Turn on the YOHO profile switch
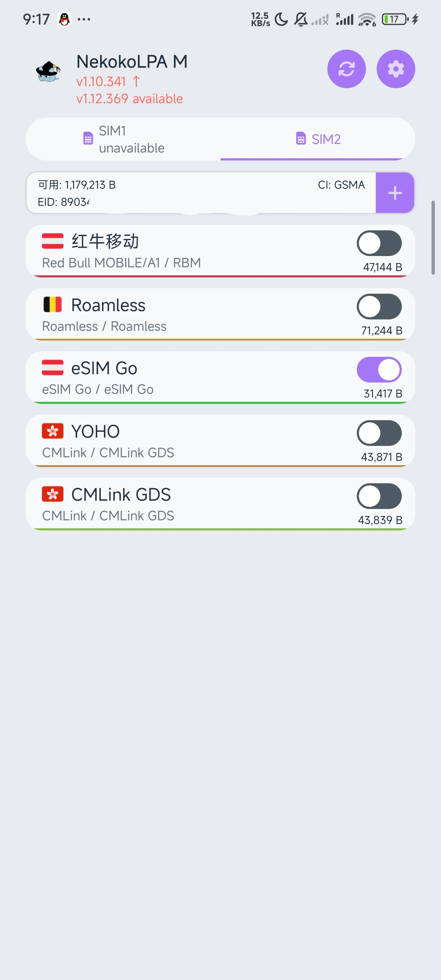 379,432
